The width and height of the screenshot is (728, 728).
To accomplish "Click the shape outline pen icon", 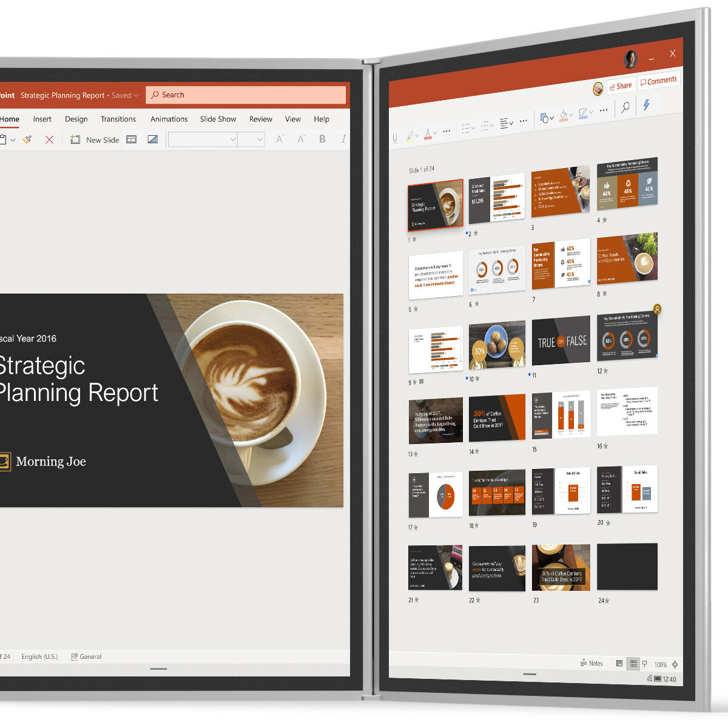I will click(584, 113).
